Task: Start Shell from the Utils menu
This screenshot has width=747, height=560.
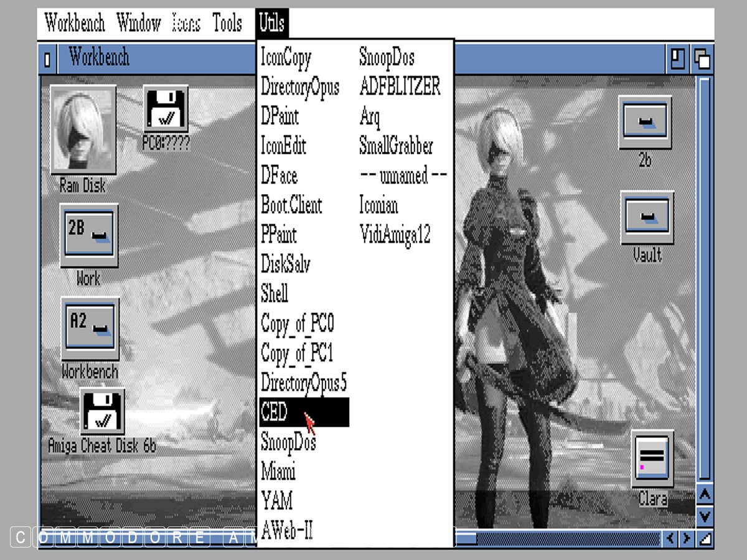Action: click(x=275, y=294)
